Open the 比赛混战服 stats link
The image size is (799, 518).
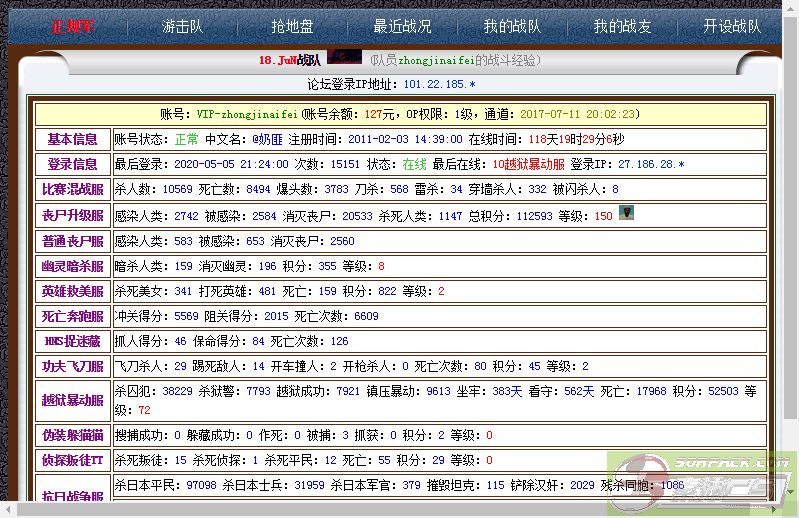72,189
